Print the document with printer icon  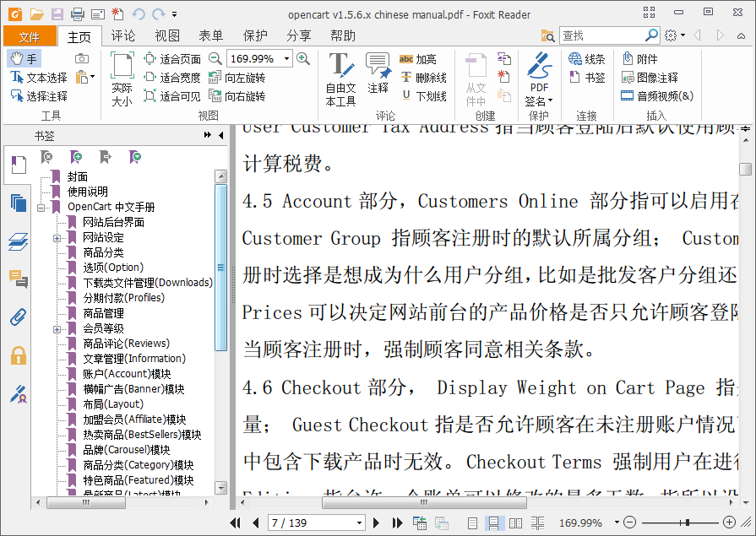[77, 14]
